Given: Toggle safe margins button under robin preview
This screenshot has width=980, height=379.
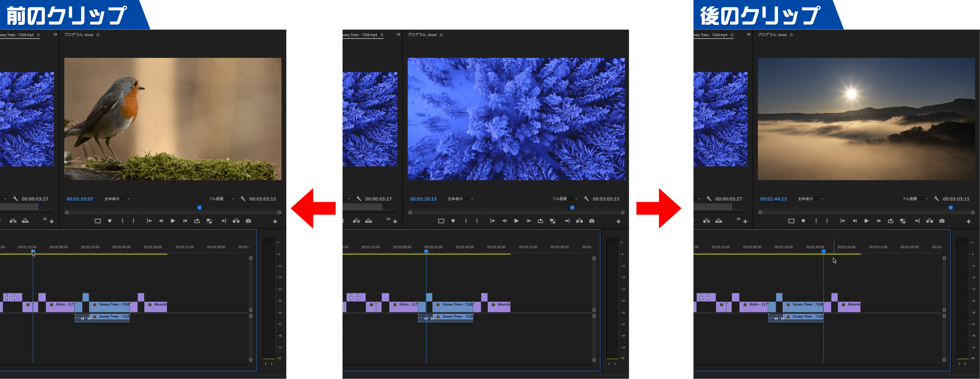Looking at the screenshot, I should coord(98,221).
